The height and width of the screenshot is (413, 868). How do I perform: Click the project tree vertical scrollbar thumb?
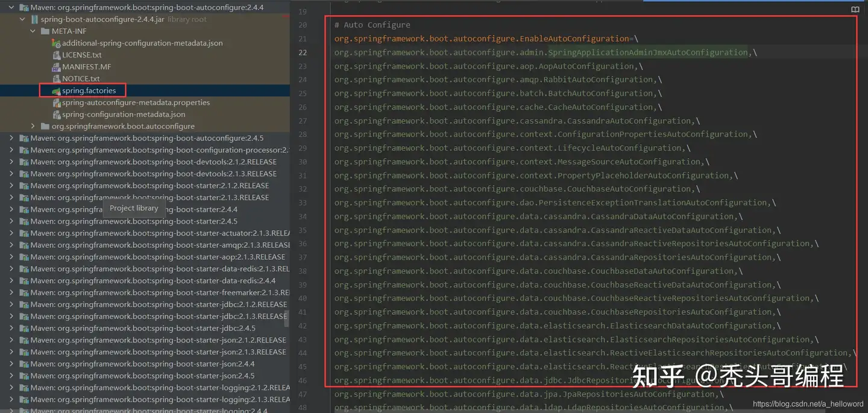pos(287,318)
